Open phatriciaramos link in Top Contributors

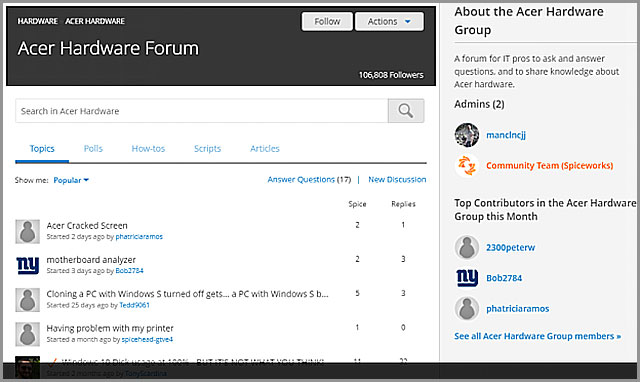[518, 309]
